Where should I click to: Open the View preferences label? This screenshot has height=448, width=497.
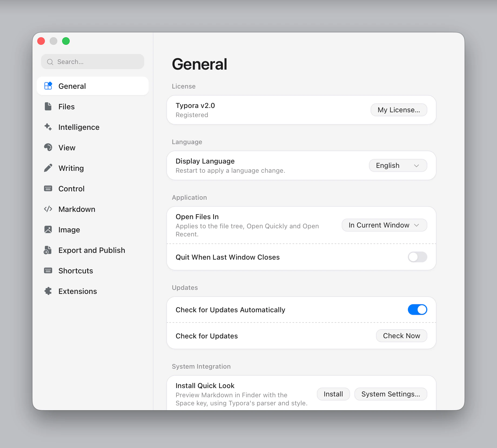[x=67, y=148]
